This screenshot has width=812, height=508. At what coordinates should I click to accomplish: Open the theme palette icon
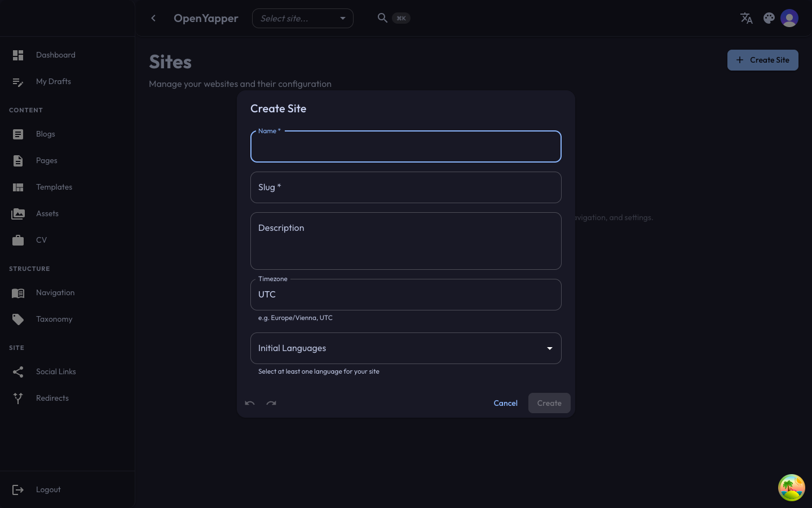tap(769, 18)
